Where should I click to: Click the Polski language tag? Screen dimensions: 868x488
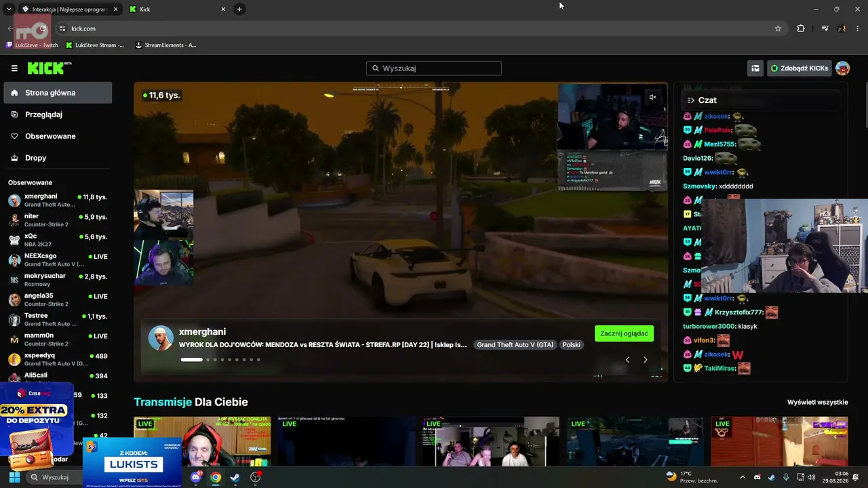coord(571,345)
